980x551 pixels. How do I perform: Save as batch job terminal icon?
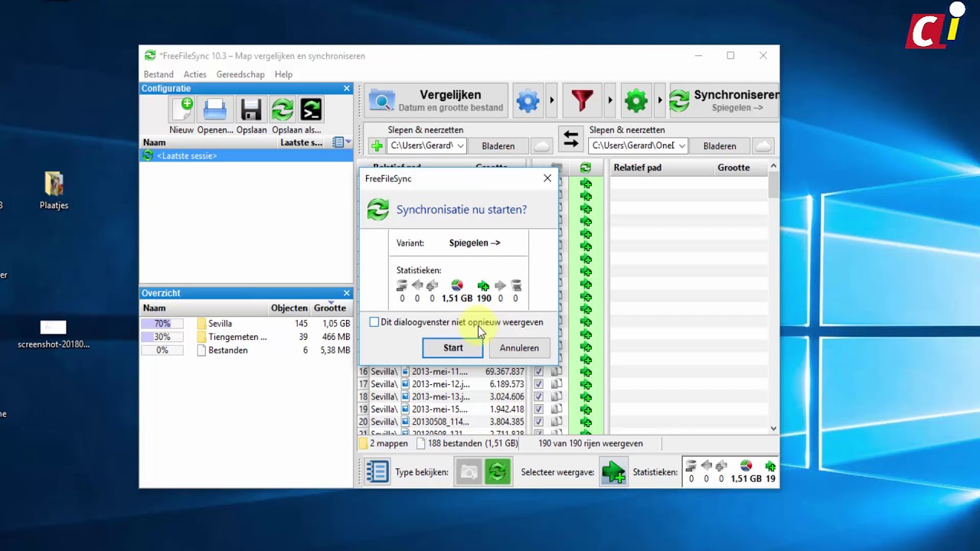click(x=311, y=109)
